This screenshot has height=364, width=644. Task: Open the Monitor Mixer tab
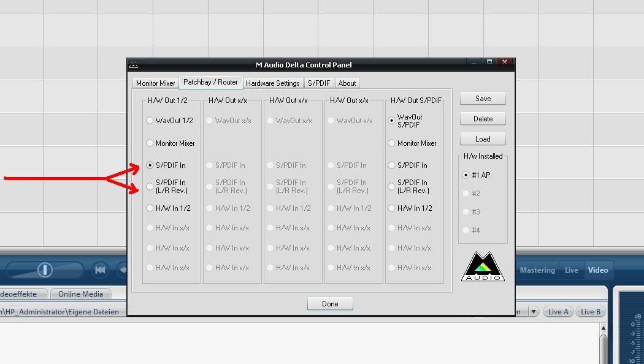click(156, 83)
